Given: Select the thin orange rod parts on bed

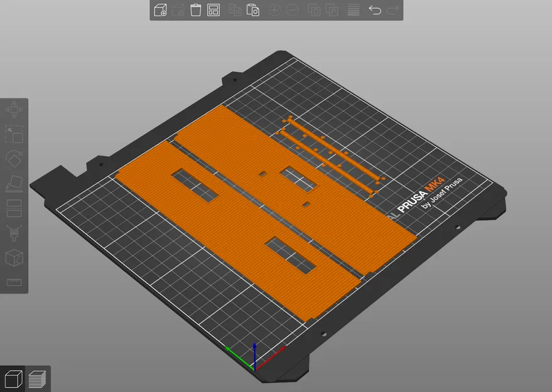Looking at the screenshot, I should coord(331,155).
